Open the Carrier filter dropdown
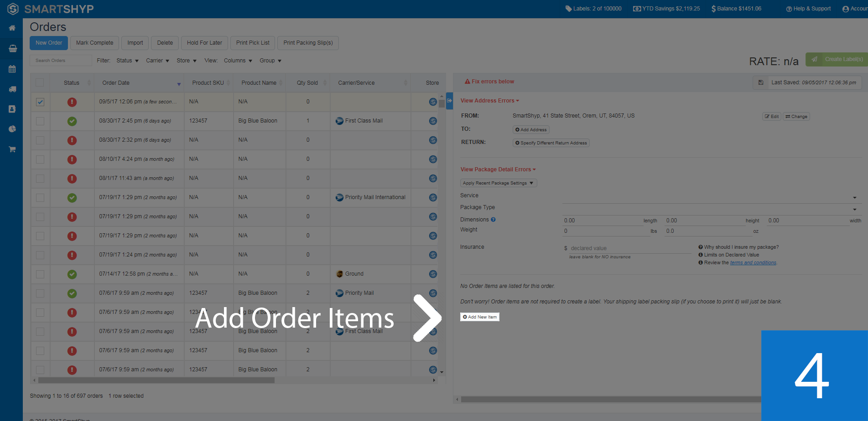The width and height of the screenshot is (868, 421). (157, 61)
